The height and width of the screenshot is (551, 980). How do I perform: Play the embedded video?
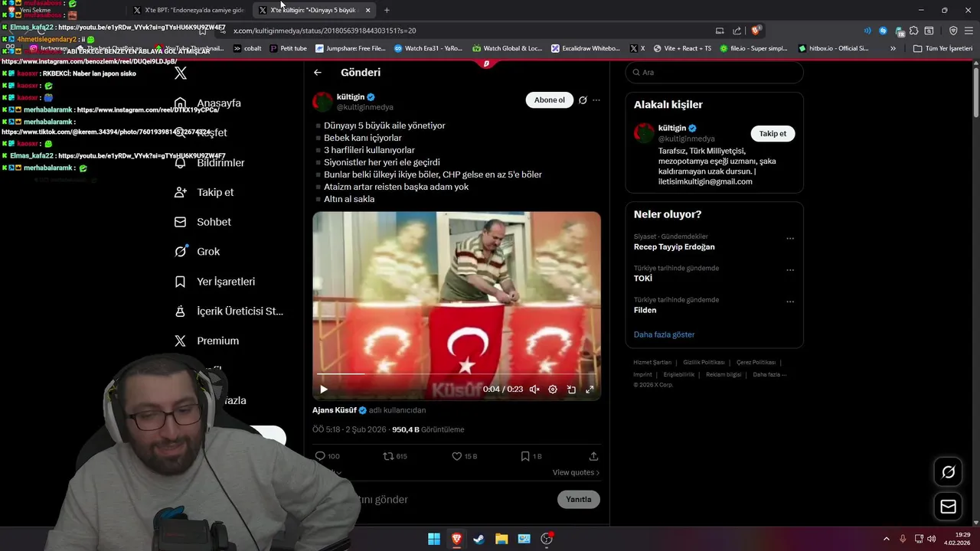[324, 390]
